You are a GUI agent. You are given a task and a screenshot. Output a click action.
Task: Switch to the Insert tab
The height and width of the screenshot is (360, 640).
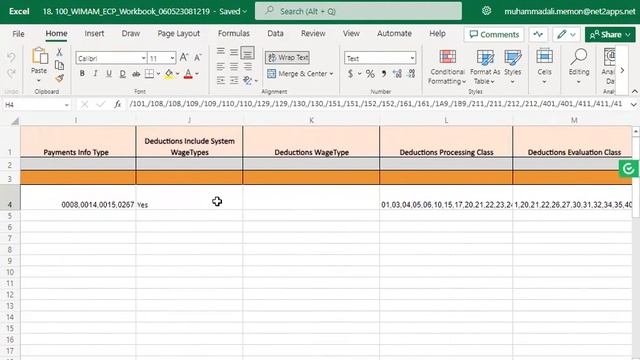click(94, 34)
